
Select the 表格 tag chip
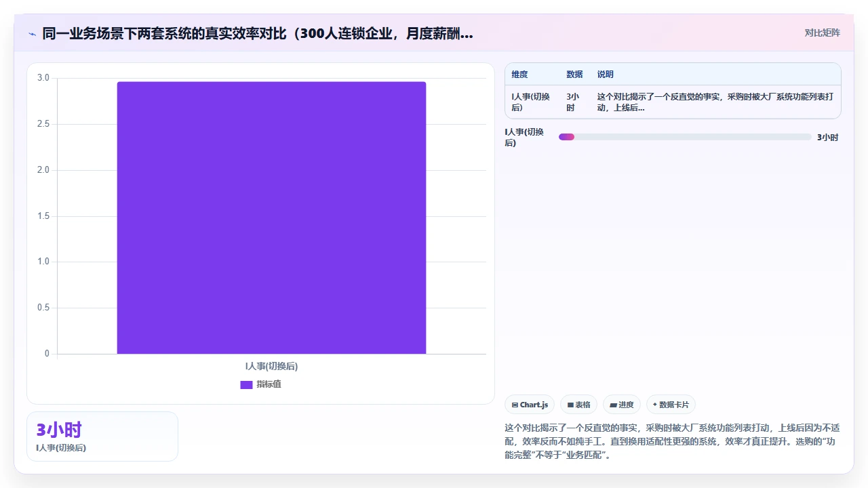(578, 405)
